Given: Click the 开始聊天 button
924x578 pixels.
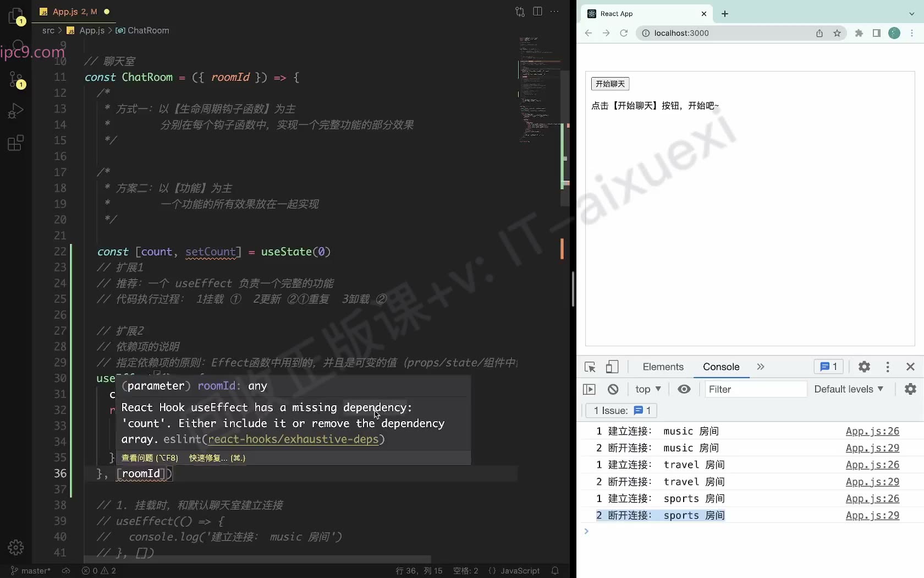Looking at the screenshot, I should coord(610,84).
